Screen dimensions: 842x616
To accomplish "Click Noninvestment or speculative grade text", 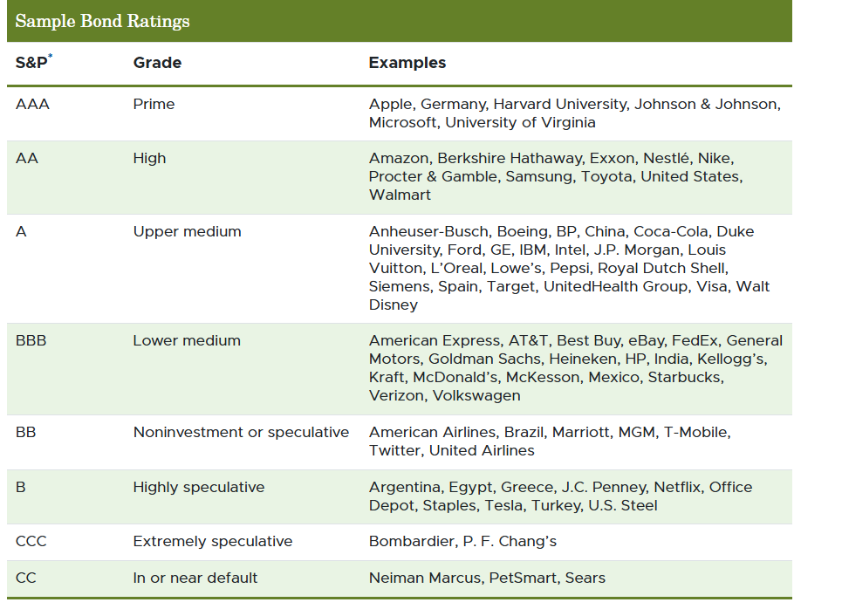I will (x=240, y=432).
